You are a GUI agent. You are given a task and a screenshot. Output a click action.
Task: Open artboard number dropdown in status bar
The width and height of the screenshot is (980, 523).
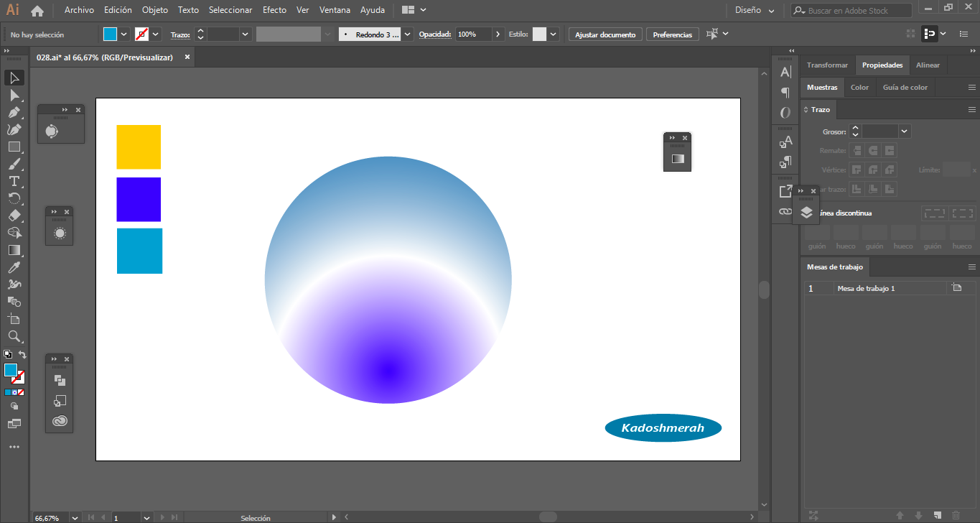[146, 517]
